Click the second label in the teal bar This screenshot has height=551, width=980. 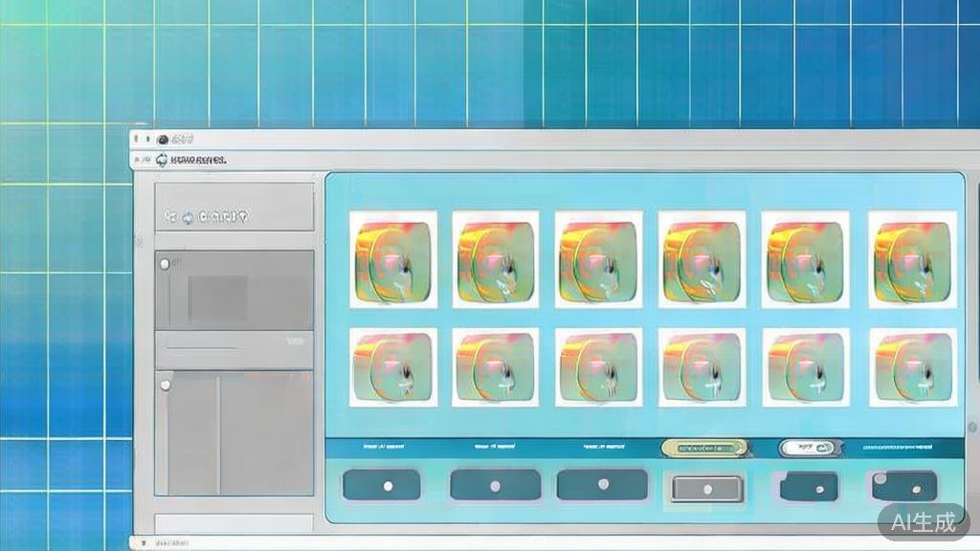(x=495, y=447)
